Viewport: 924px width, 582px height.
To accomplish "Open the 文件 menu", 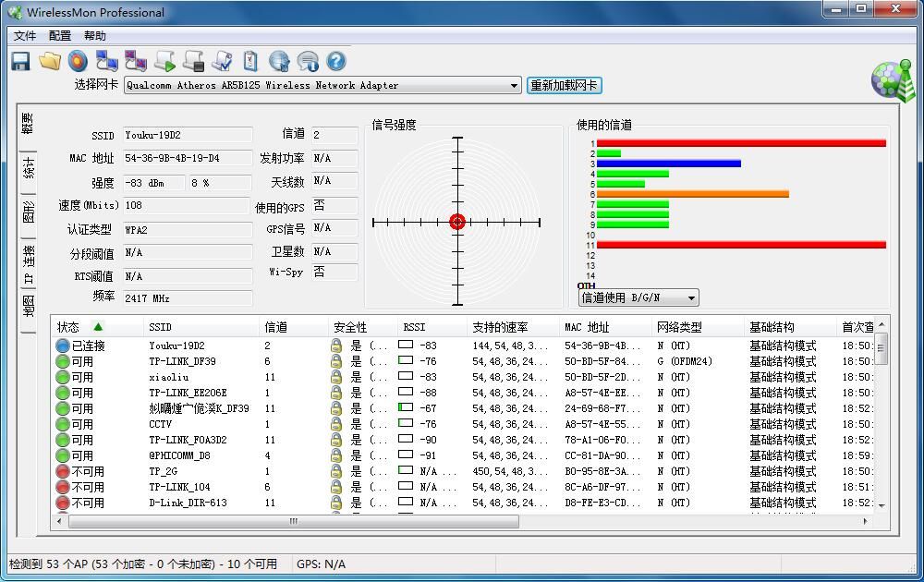I will pyautogui.click(x=25, y=36).
